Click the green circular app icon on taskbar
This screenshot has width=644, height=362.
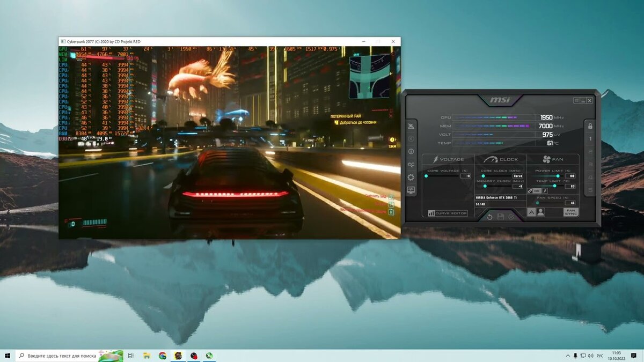coord(209,356)
